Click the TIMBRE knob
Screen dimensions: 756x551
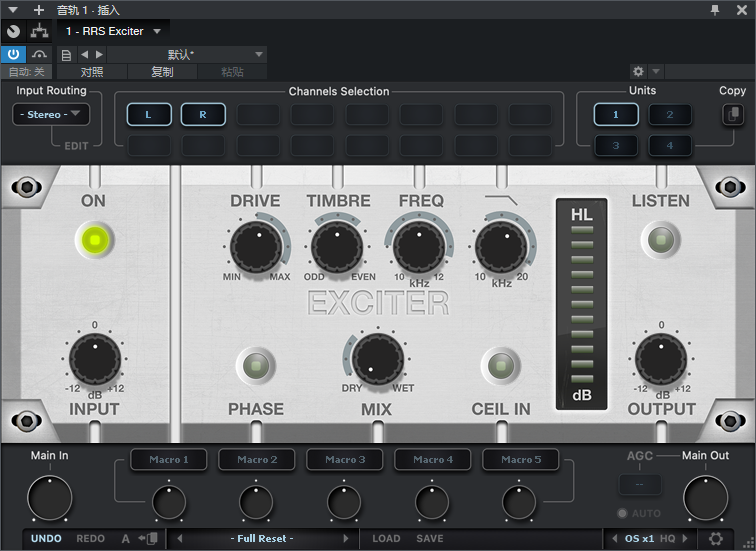pyautogui.click(x=337, y=247)
